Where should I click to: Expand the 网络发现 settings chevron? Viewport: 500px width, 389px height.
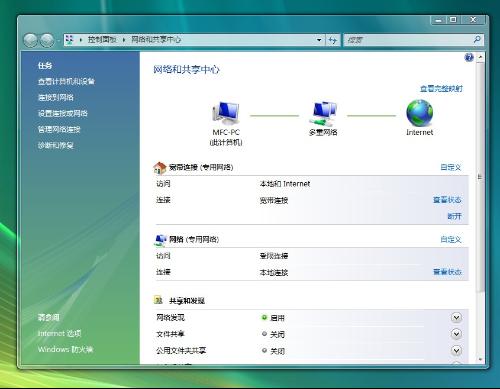tap(456, 317)
